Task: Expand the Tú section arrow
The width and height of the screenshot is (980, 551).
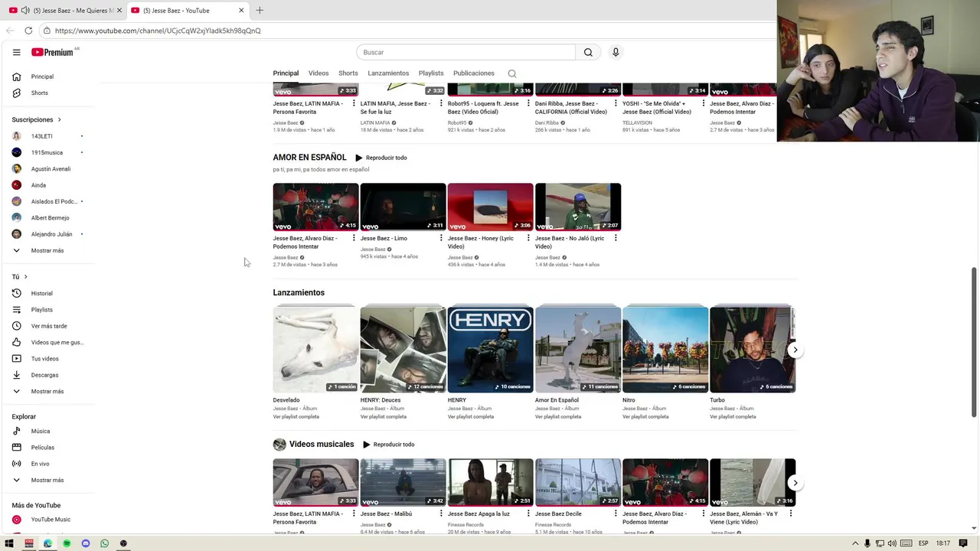Action: pyautogui.click(x=25, y=276)
